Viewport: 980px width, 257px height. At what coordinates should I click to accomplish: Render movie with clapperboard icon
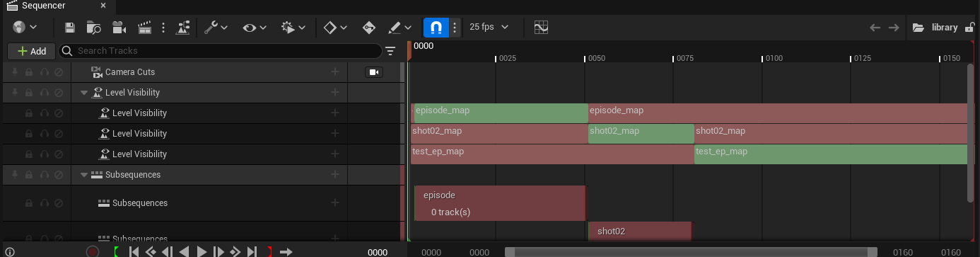(x=145, y=28)
